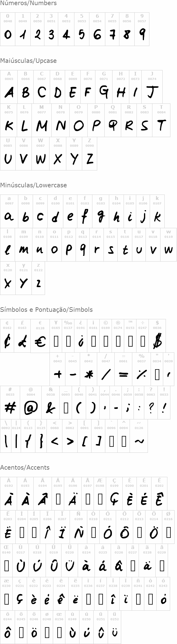The width and height of the screenshot is (177, 644).
Task: Select the lowercase g glyph cell
Action: (100, 211)
